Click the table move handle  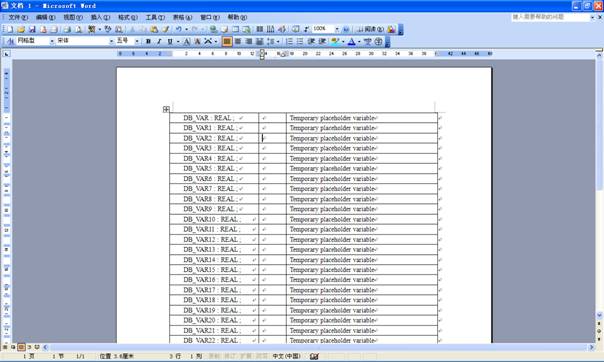point(166,109)
